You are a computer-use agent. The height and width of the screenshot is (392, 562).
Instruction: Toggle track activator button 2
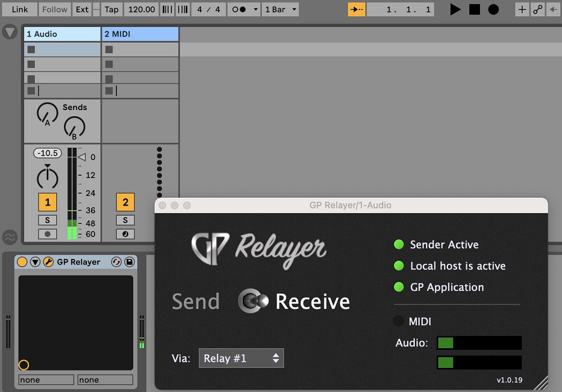click(125, 202)
